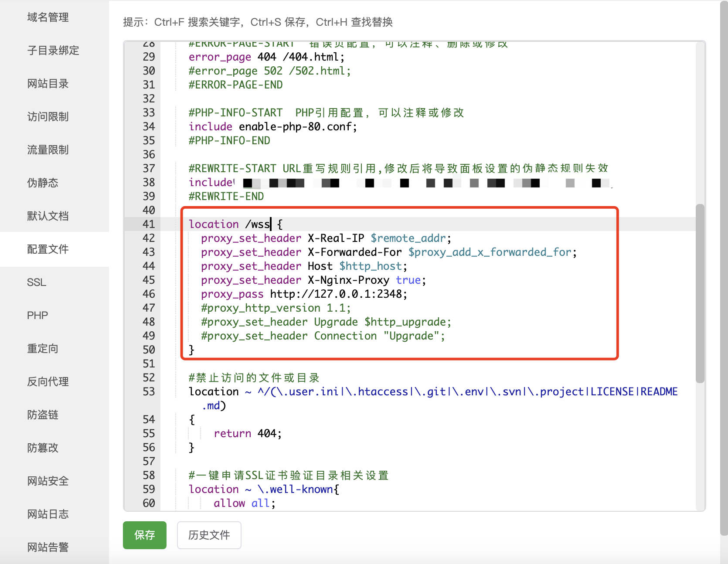This screenshot has width=728, height=564.
Task: Click '#PHP-INFO-END' comment line
Action: [x=229, y=140]
